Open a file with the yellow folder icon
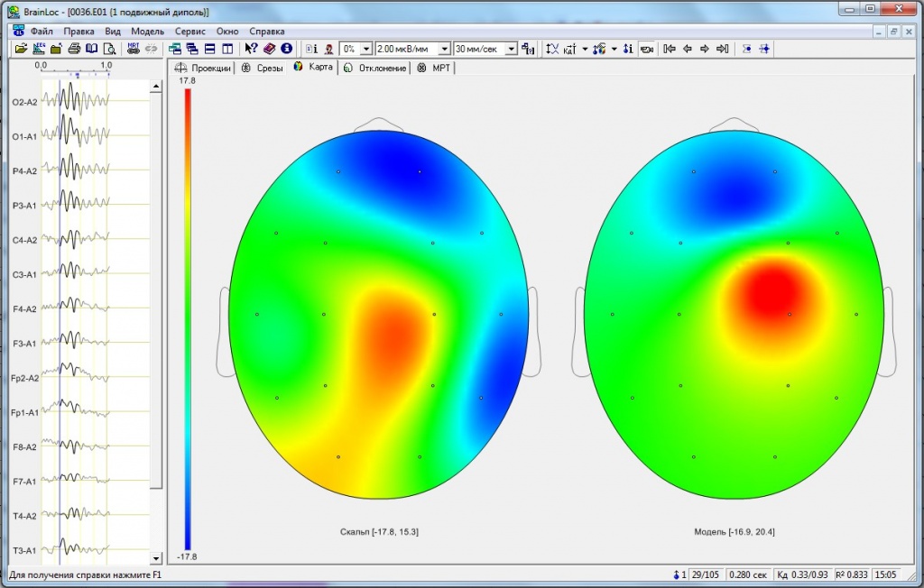 point(22,49)
